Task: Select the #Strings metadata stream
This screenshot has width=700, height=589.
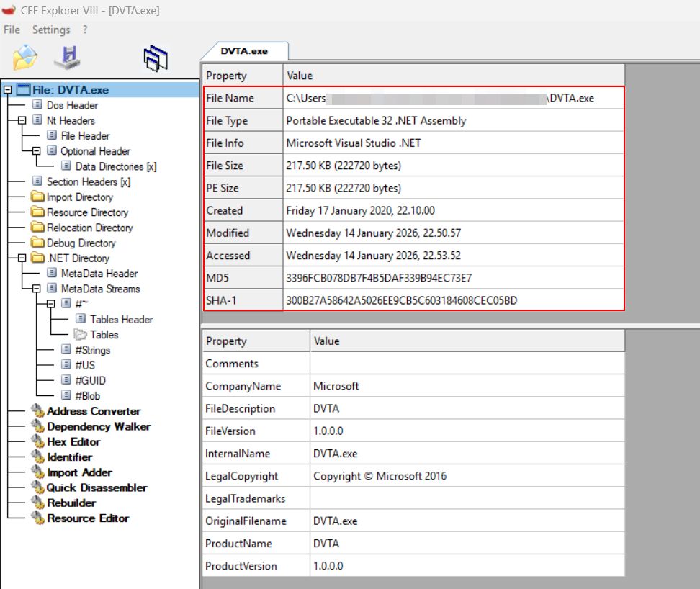Action: pos(92,350)
